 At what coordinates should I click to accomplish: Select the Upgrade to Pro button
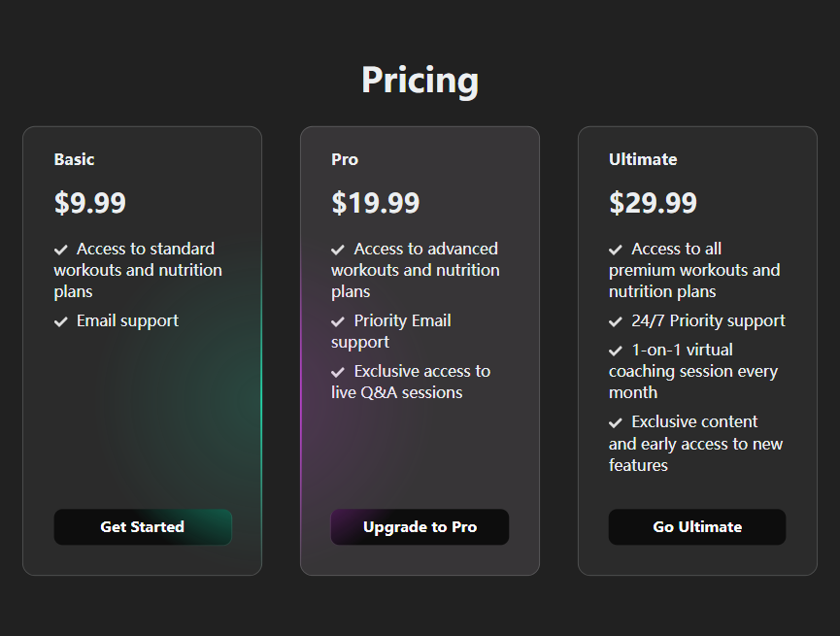(420, 526)
